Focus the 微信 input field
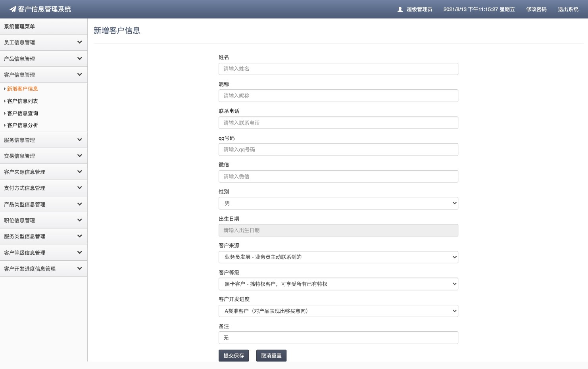Viewport: 588px width, 369px height. pyautogui.click(x=338, y=177)
